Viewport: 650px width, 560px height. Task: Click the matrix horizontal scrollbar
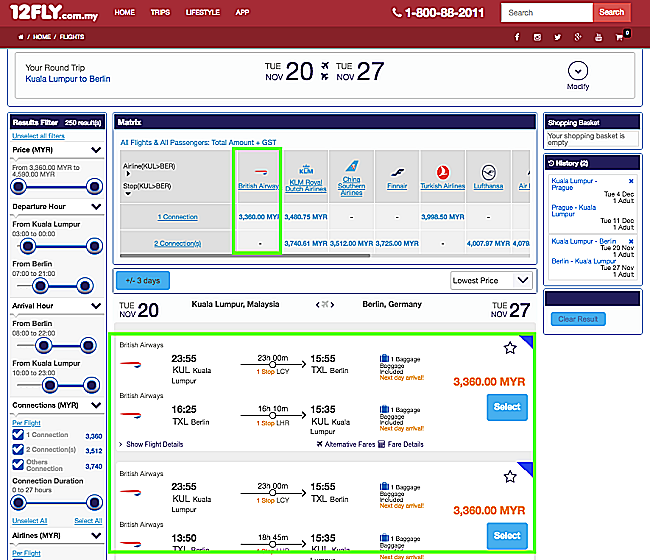[x=245, y=256]
